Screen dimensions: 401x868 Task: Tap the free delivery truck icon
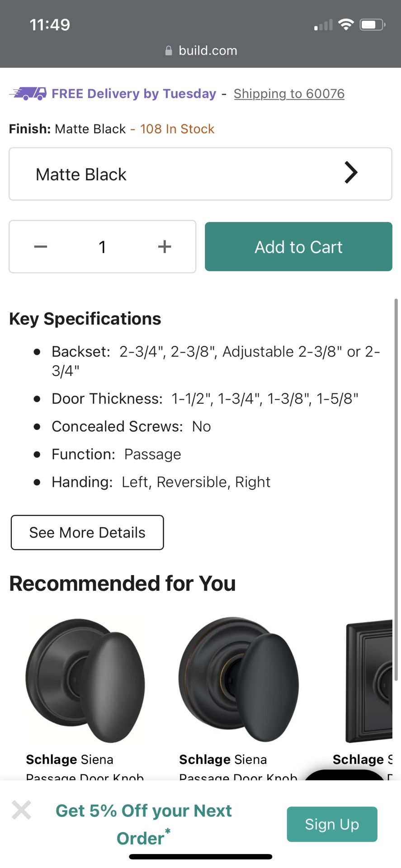28,94
